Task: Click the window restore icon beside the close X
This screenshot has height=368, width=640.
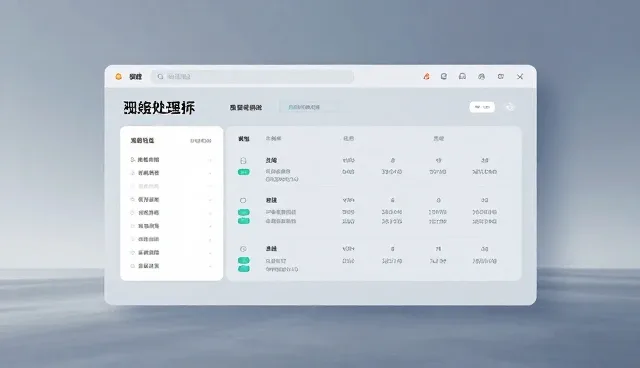Action: pyautogui.click(x=501, y=76)
